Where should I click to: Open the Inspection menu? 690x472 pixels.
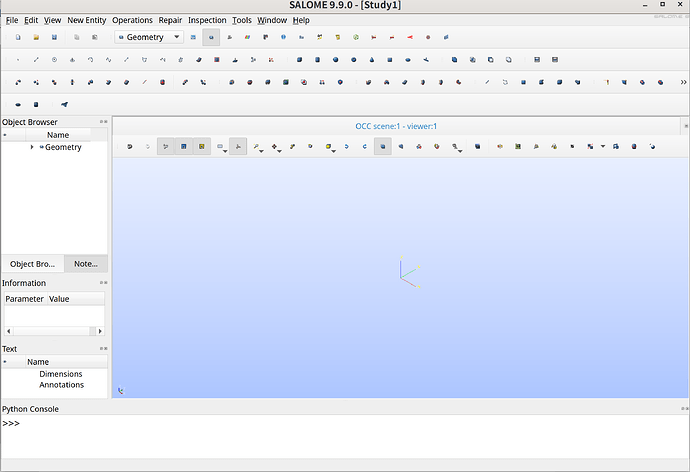click(x=207, y=20)
